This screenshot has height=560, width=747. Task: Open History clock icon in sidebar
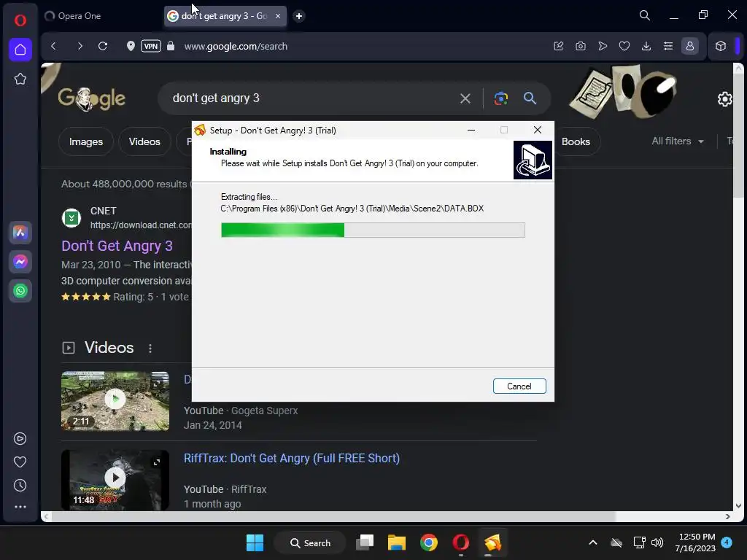[20, 485]
